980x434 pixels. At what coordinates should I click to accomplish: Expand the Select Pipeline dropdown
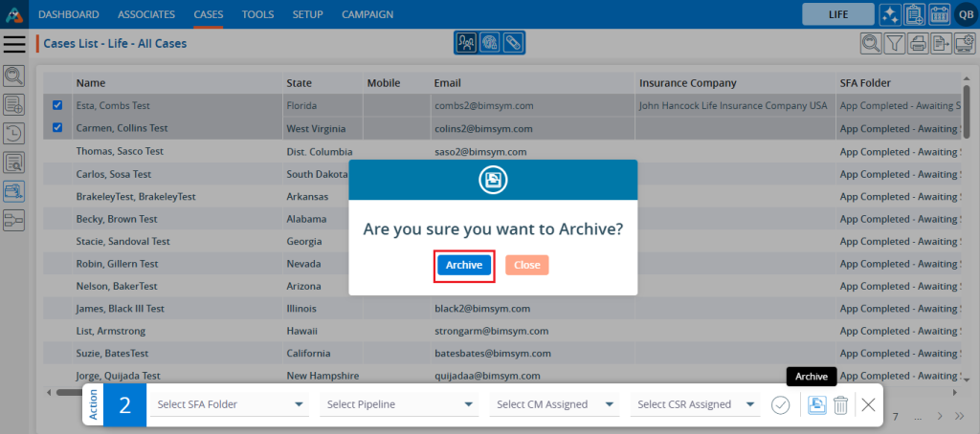pyautogui.click(x=400, y=404)
